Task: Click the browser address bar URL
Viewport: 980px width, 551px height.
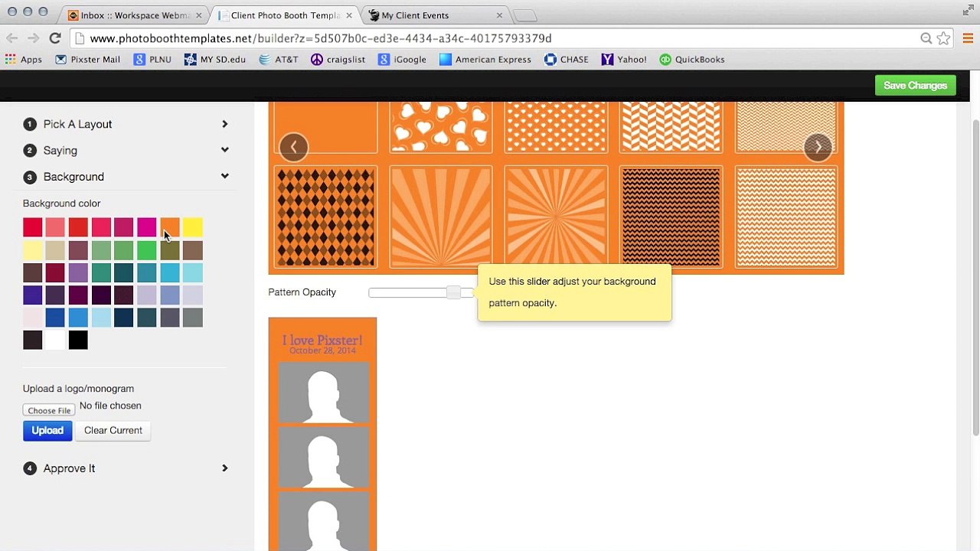Action: pos(321,38)
